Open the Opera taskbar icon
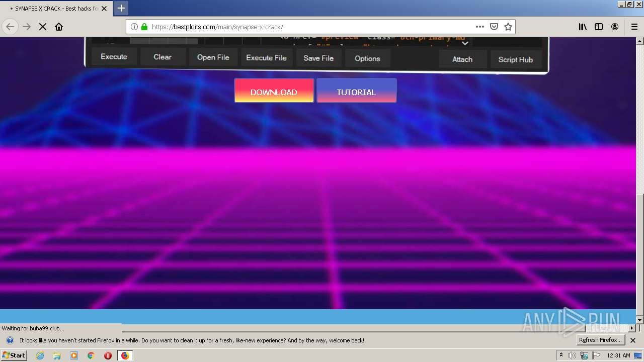Viewport: 644px width, 362px height. [108, 355]
